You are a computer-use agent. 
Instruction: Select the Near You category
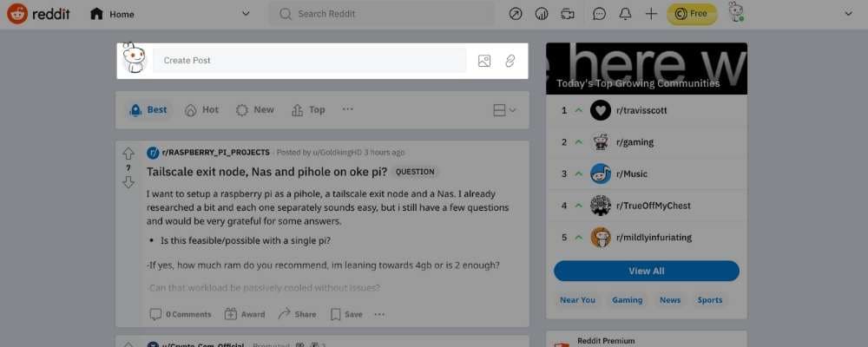tap(577, 300)
